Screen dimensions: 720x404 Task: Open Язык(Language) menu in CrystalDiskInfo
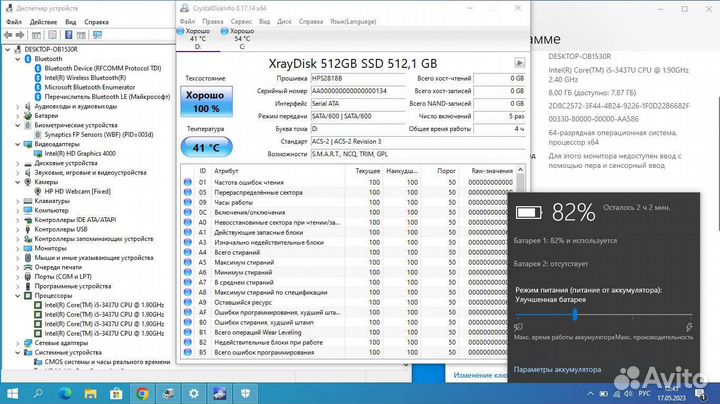(353, 21)
